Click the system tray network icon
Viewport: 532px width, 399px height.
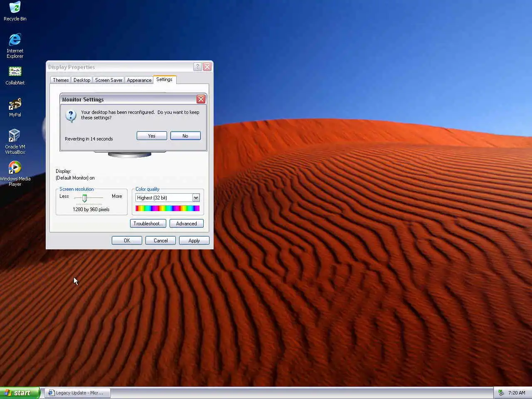coord(501,393)
